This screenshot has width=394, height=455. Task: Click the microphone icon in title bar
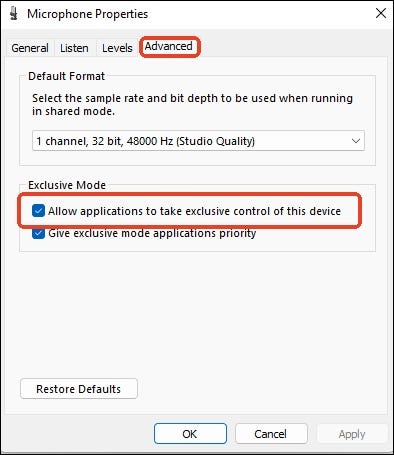14,13
